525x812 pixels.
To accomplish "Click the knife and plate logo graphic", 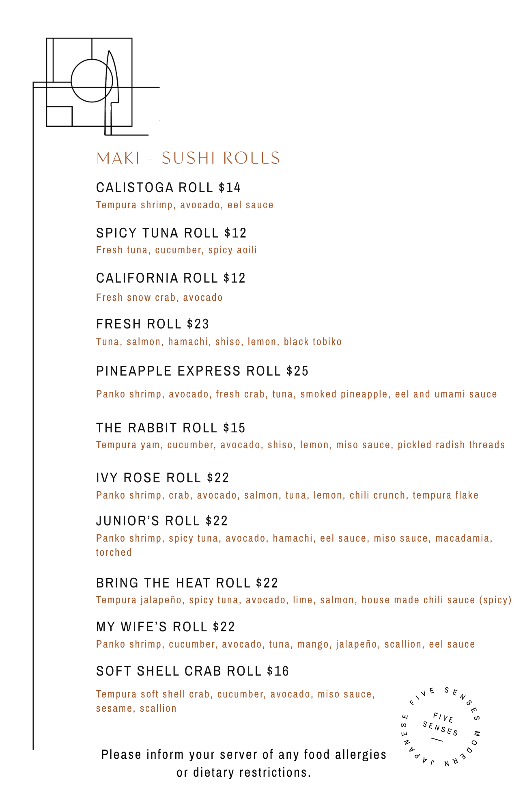I will click(x=96, y=86).
